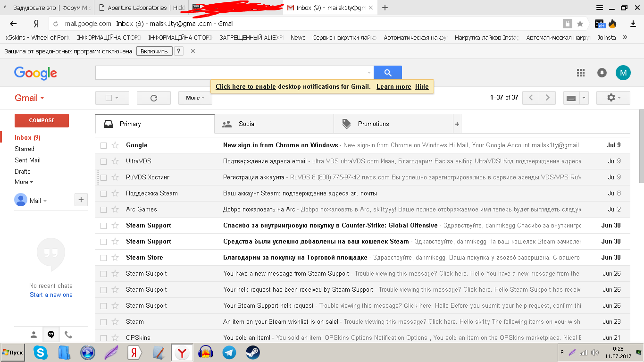Click the page vertical scrollbar
The height and width of the screenshot is (362, 644).
641,146
